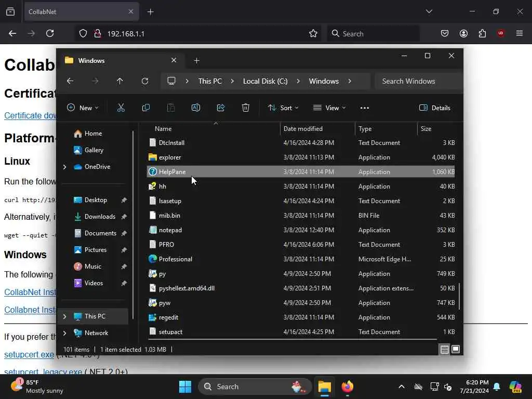This screenshot has width=532, height=399.
Task: Open Copilot icon in taskbar corner
Action: coord(515,387)
